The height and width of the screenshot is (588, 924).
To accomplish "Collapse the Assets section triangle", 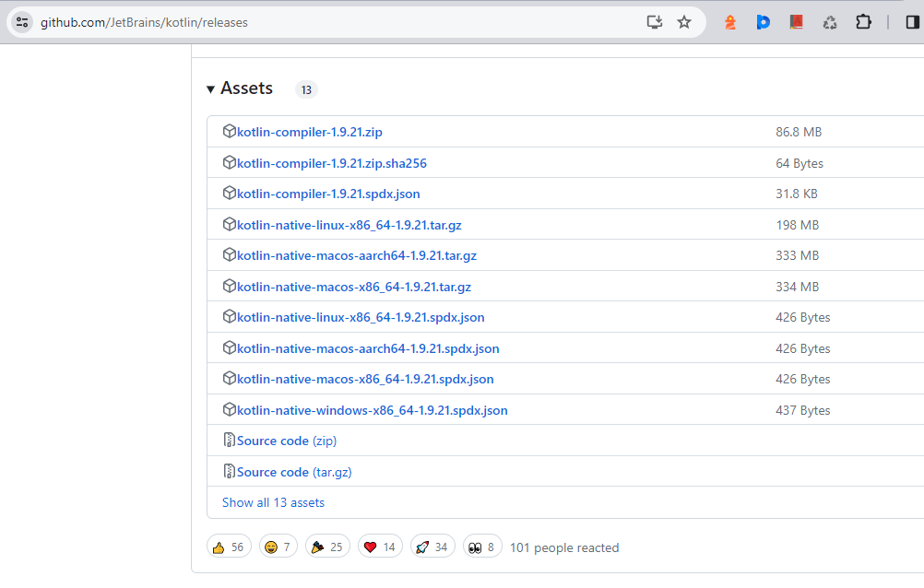I will [x=210, y=89].
